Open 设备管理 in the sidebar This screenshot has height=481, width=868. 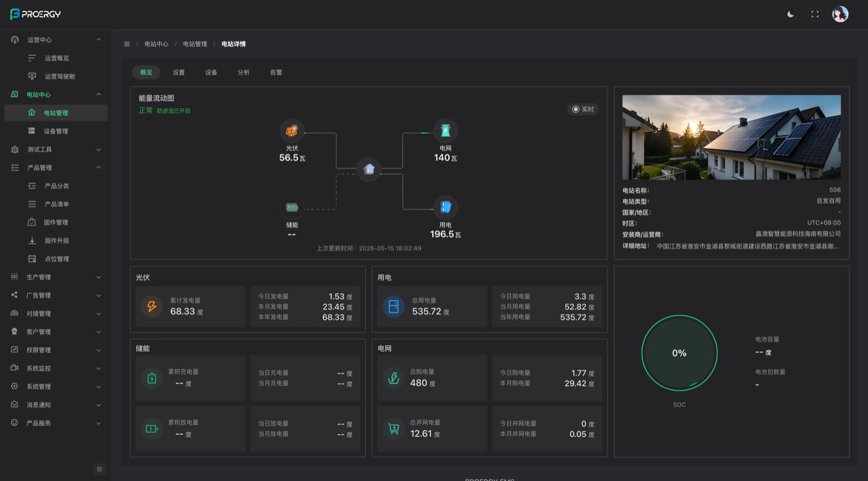[x=56, y=131]
